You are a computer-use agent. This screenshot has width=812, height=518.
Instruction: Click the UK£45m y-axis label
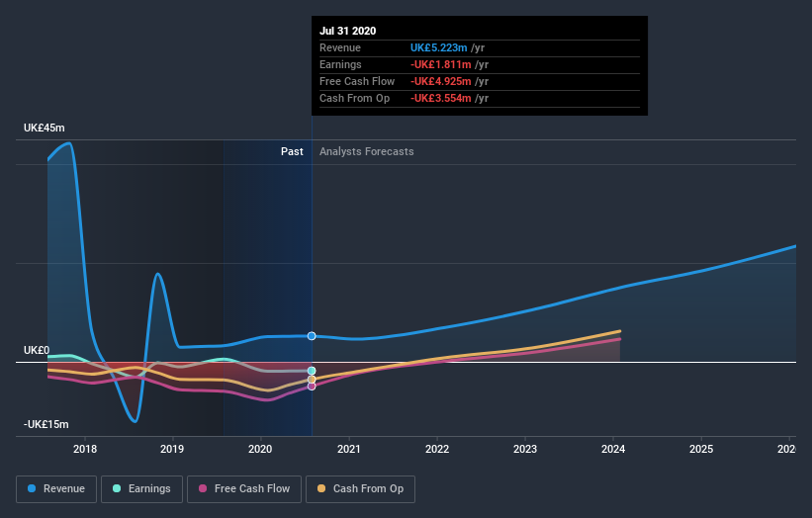click(x=45, y=128)
